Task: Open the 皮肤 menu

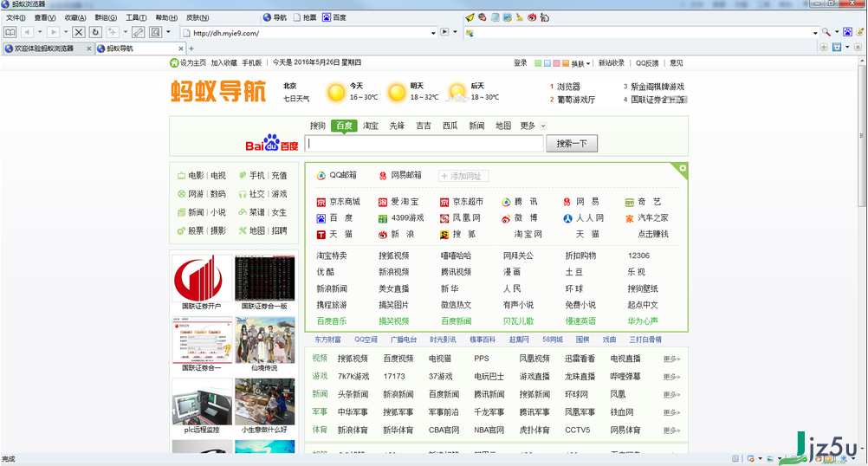Action: pos(197,17)
